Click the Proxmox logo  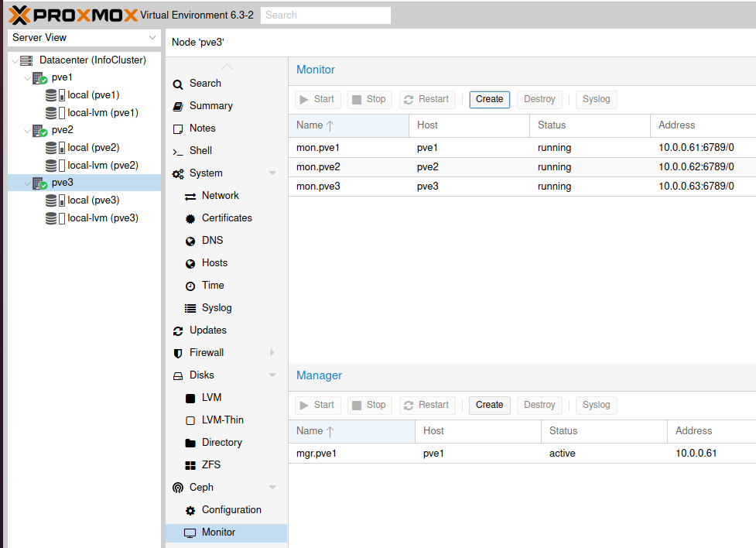73,15
